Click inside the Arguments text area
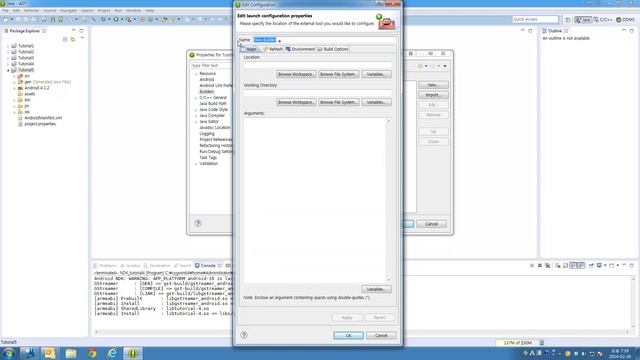Viewport: 640px width, 360px height. pyautogui.click(x=315, y=200)
